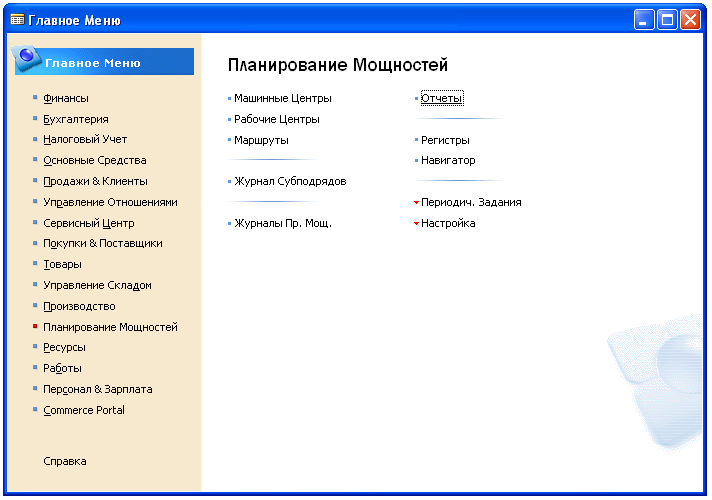This screenshot has height=500, width=712.
Task: Open the Отчеты link
Action: 442,98
